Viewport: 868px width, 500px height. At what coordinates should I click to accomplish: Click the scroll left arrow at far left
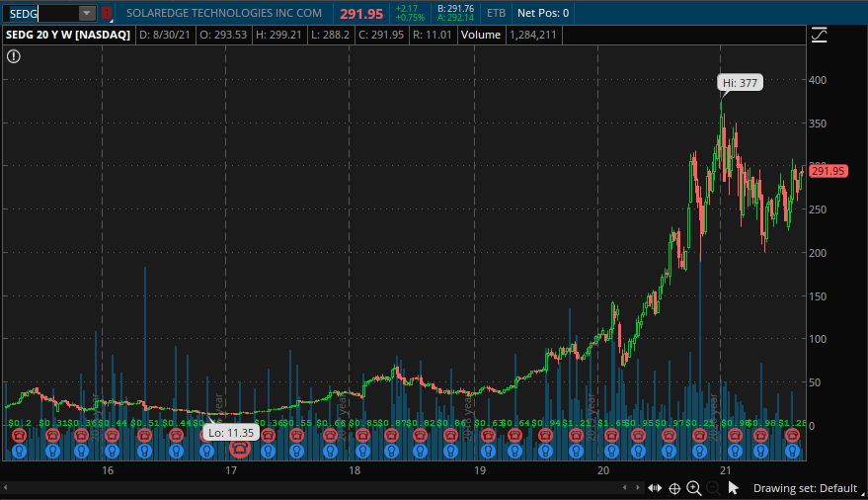5,488
